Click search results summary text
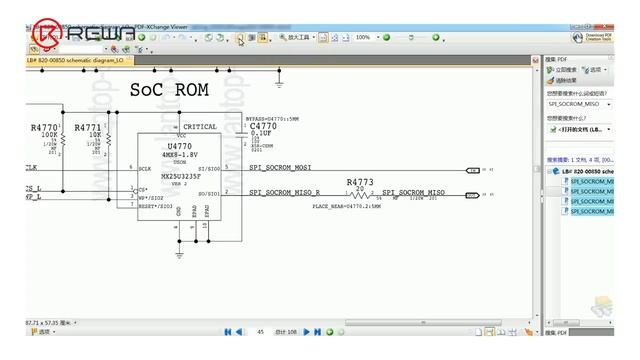This screenshot has width=640, height=360. point(580,160)
